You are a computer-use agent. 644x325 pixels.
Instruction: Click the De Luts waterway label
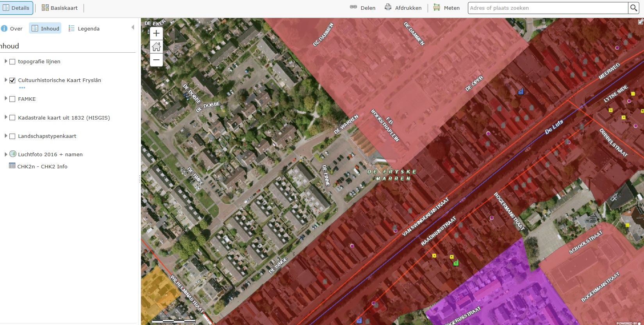554,127
